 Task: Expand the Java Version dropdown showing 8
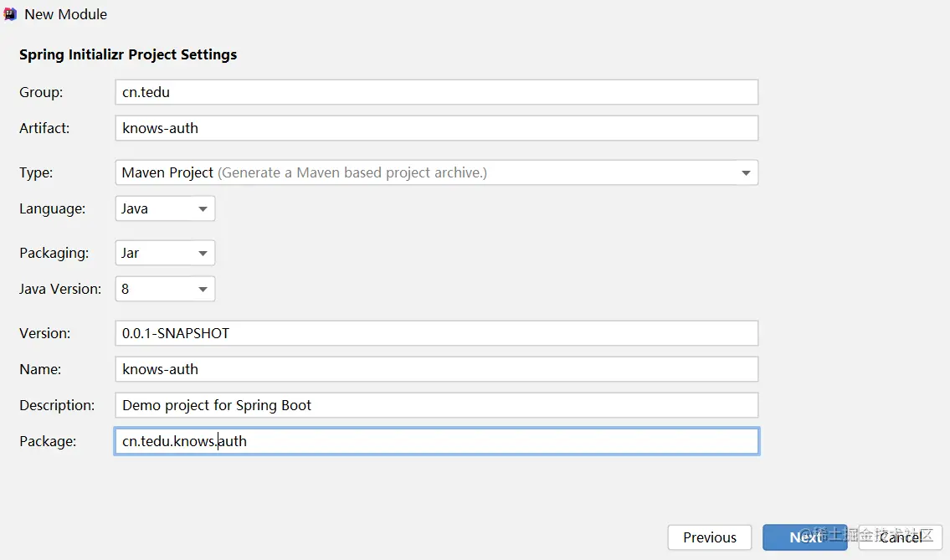[165, 289]
